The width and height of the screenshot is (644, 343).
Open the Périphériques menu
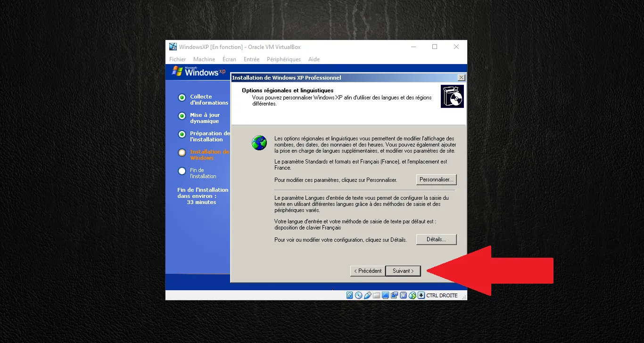coord(284,59)
